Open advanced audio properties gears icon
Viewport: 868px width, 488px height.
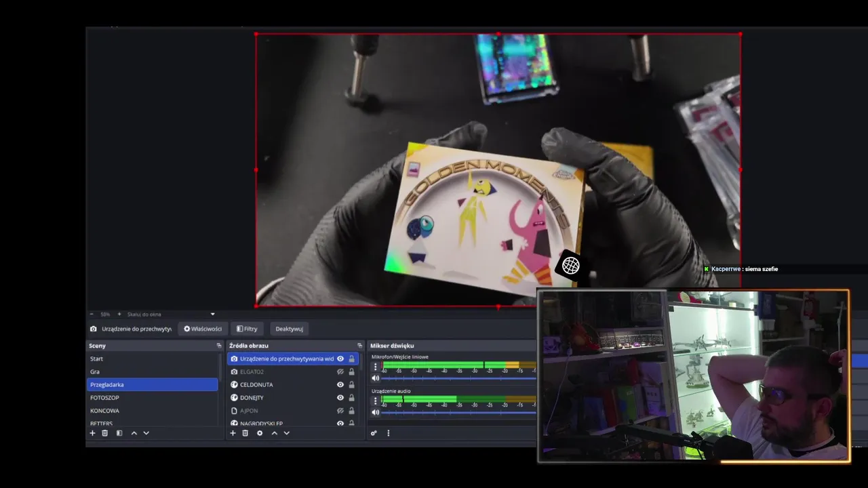374,433
